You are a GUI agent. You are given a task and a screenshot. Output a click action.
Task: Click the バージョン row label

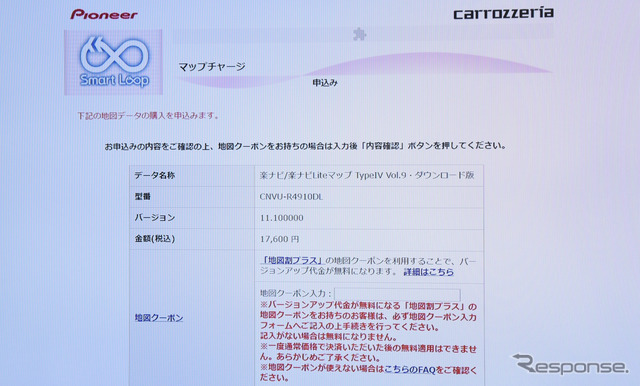pos(155,218)
